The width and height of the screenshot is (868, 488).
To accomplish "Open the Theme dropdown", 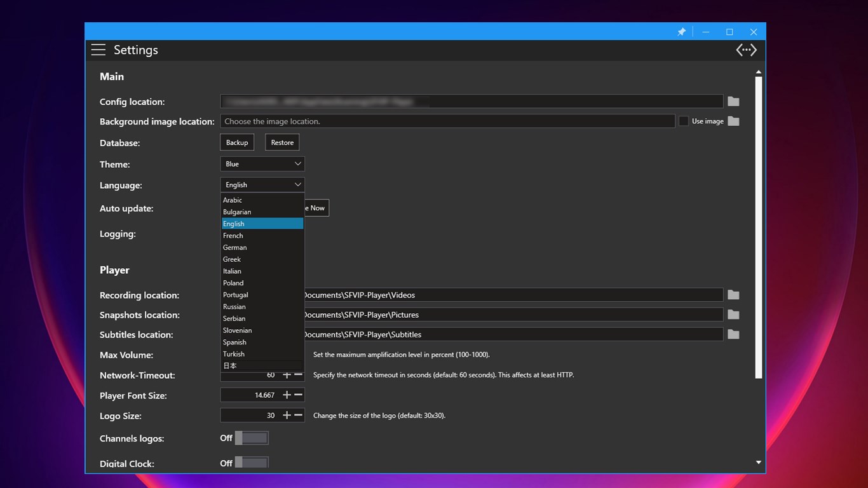I will (262, 163).
